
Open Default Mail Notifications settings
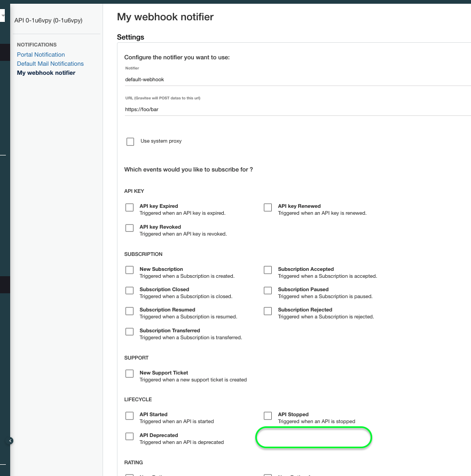pyautogui.click(x=50, y=64)
